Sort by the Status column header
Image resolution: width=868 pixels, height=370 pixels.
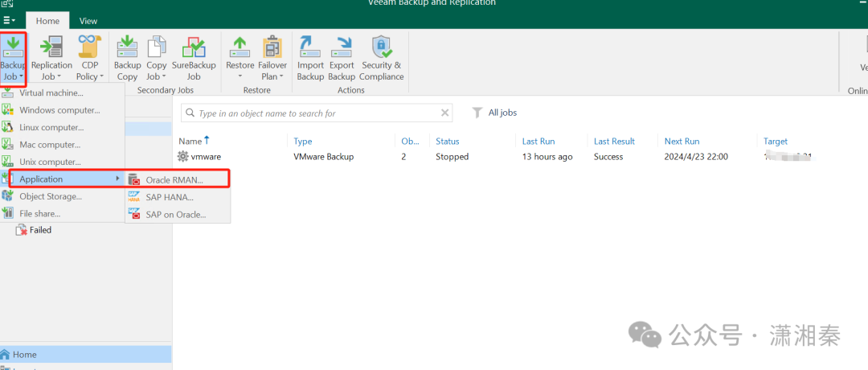[x=448, y=142]
